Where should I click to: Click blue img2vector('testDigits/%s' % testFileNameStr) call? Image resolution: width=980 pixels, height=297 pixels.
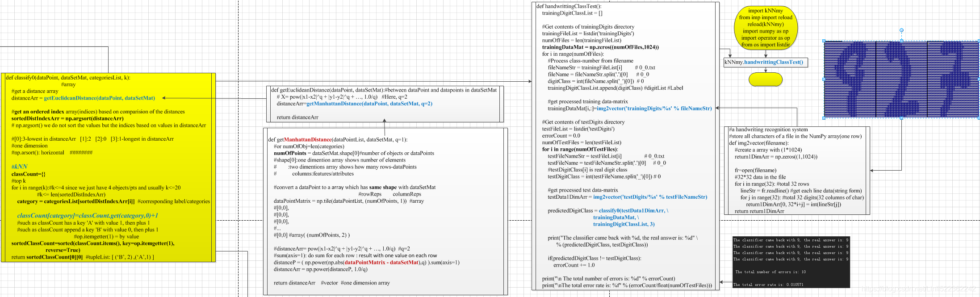pos(650,197)
